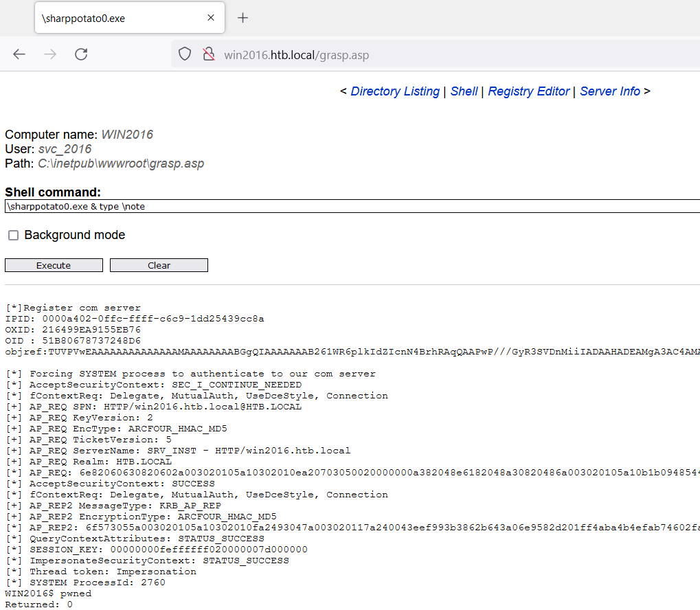Click the AP_REP2 MessageType line

click(113, 506)
